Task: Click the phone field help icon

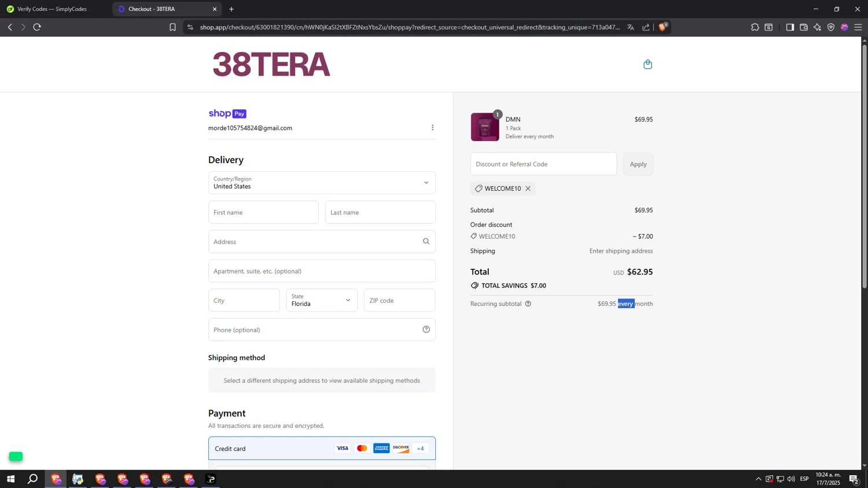Action: [x=426, y=330]
